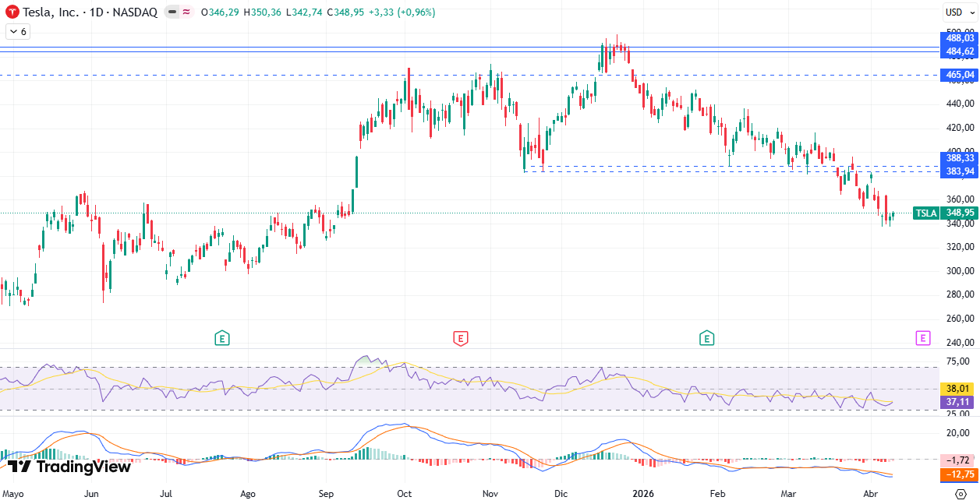
Task: Click the orange MACD signal label -12,75
Action: (x=959, y=474)
